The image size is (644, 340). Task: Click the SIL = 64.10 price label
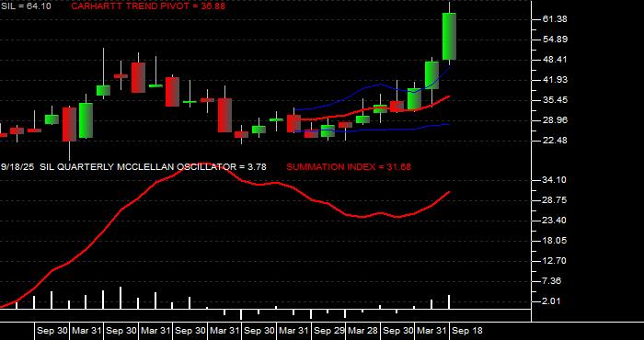coord(26,6)
